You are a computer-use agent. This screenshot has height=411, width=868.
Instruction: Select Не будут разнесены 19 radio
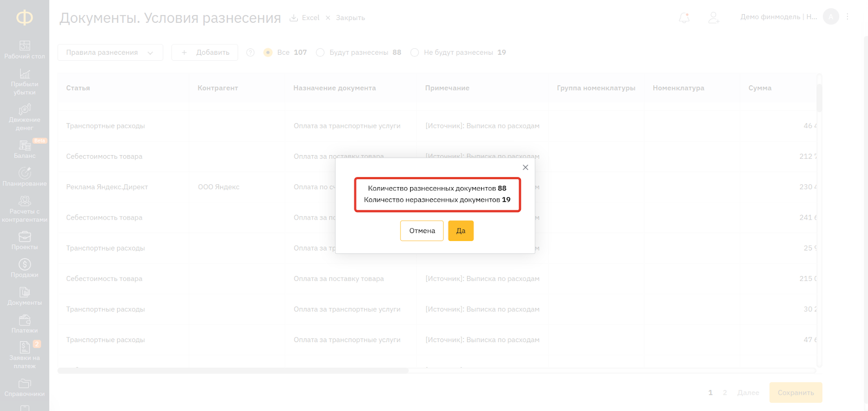[x=414, y=53]
